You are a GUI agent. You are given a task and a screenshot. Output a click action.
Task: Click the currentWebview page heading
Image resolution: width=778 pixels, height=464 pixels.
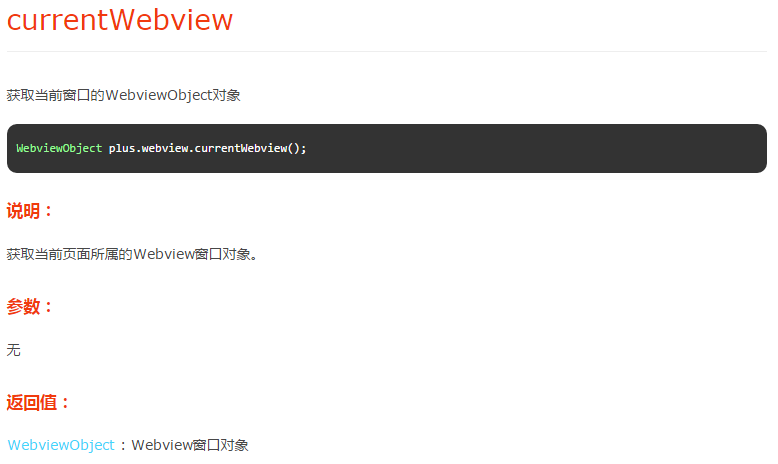120,20
